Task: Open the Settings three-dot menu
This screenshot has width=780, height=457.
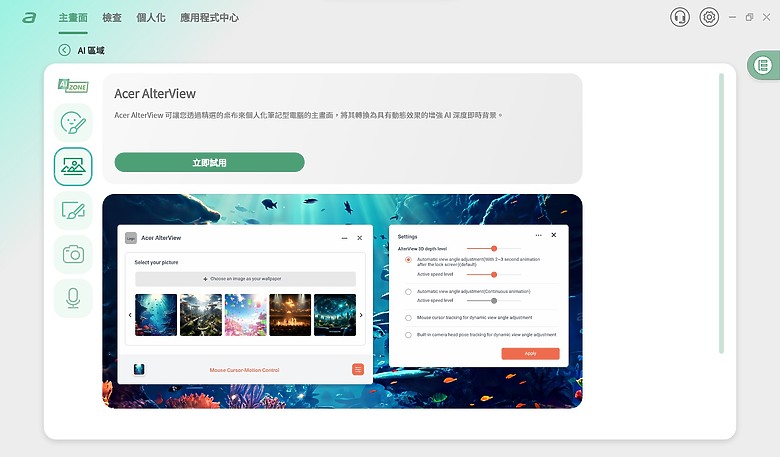Action: tap(538, 235)
